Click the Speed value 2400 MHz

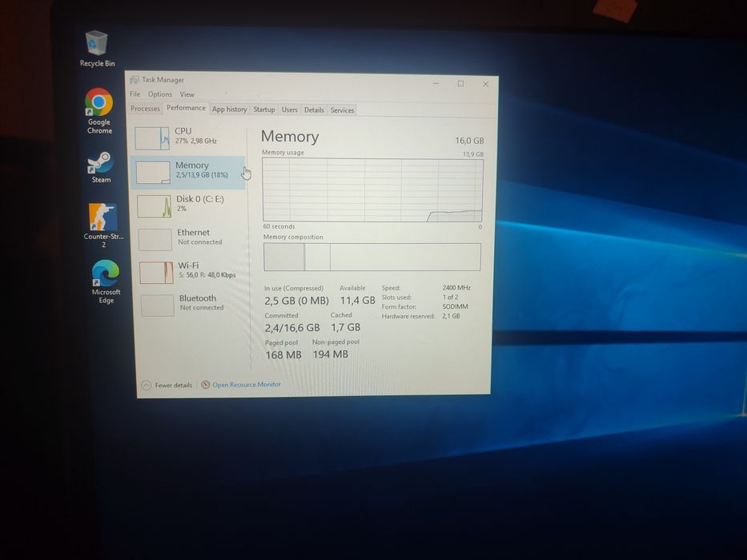click(456, 288)
